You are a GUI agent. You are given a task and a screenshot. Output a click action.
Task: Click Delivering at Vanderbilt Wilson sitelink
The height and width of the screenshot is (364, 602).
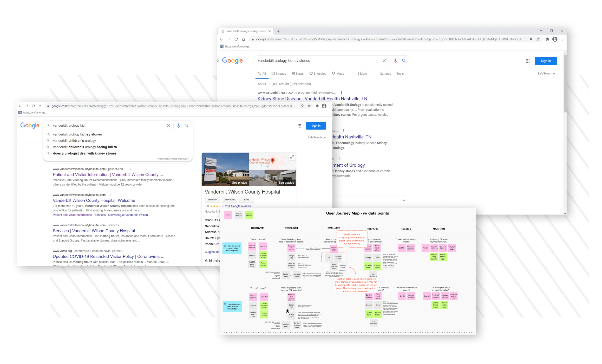129,215
